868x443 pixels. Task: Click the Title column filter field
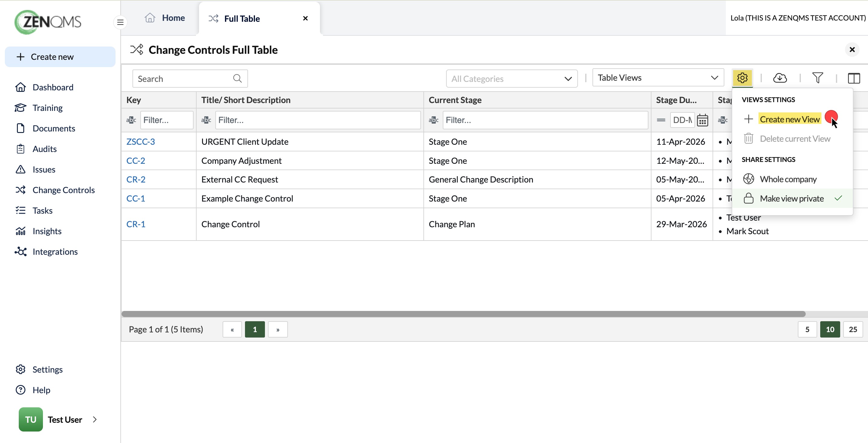(318, 120)
